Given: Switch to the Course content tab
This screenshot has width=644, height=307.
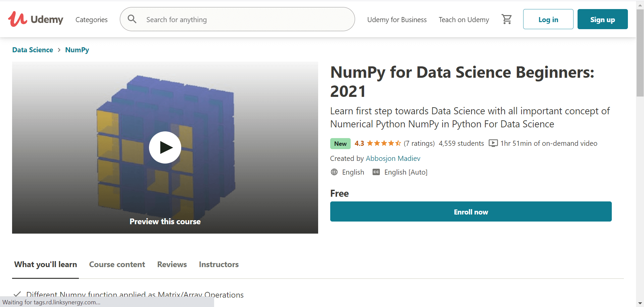Looking at the screenshot, I should (x=117, y=264).
